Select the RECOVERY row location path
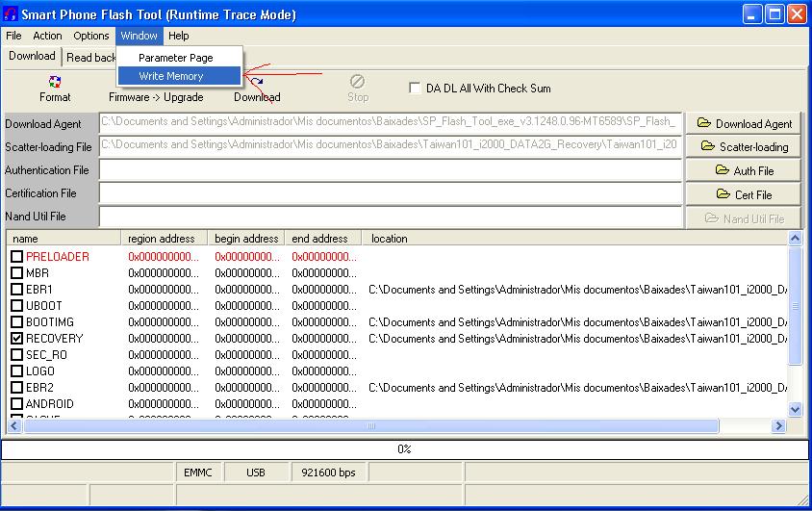Image resolution: width=812 pixels, height=511 pixels. coord(578,339)
